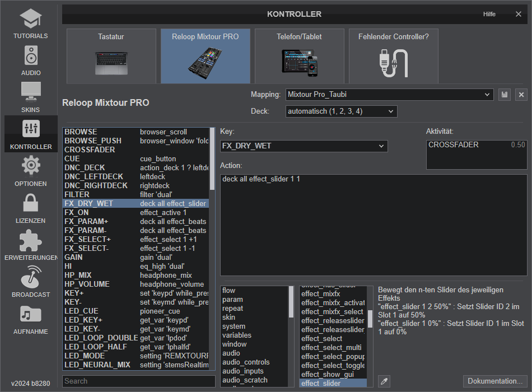Select the DNC_DECK mapping row

click(136, 167)
